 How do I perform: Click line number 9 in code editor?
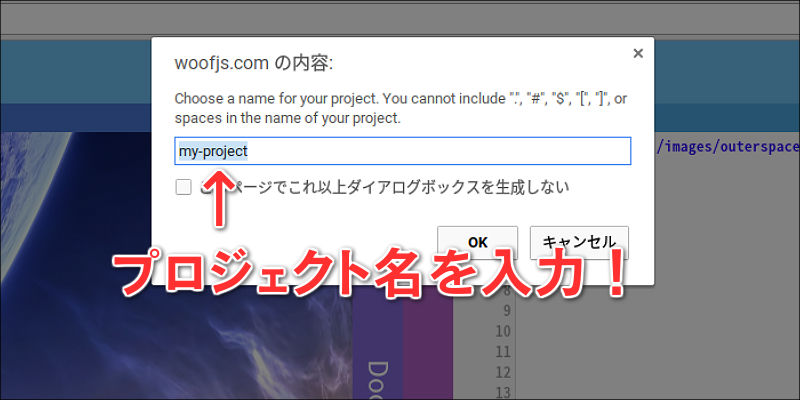point(506,311)
